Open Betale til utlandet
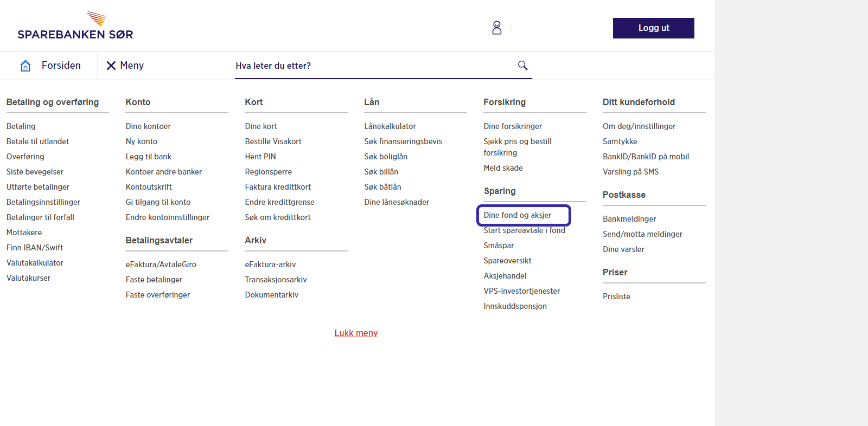Viewport: 868px width, 426px height. point(38,141)
